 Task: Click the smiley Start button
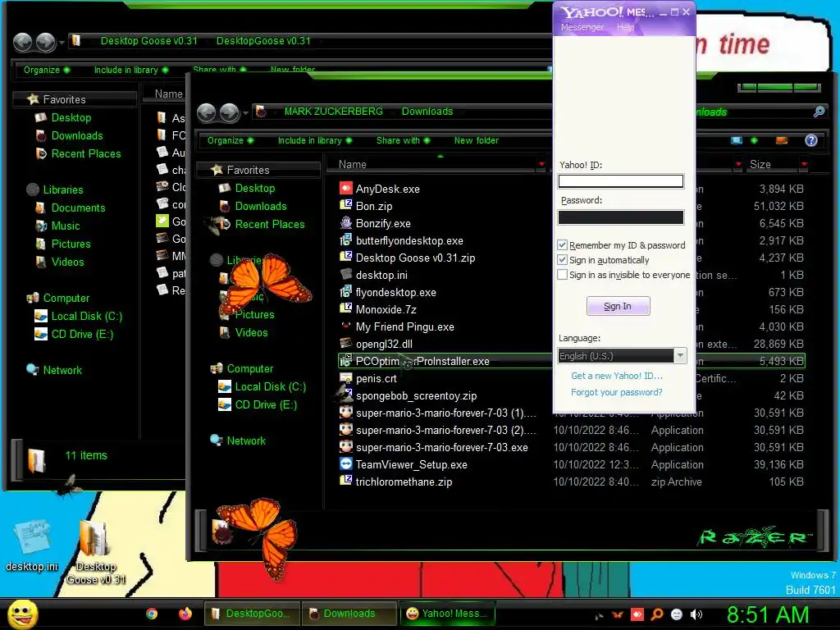[22, 614]
